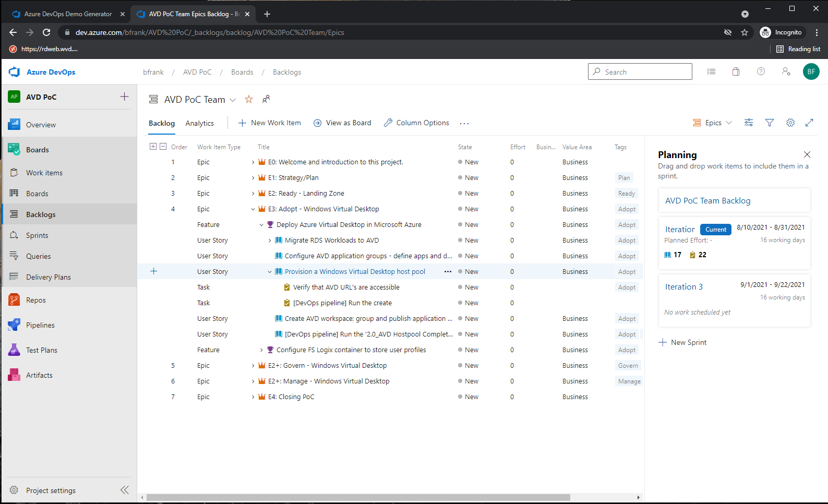Click New Work Item
The height and width of the screenshot is (504, 828).
tap(270, 123)
